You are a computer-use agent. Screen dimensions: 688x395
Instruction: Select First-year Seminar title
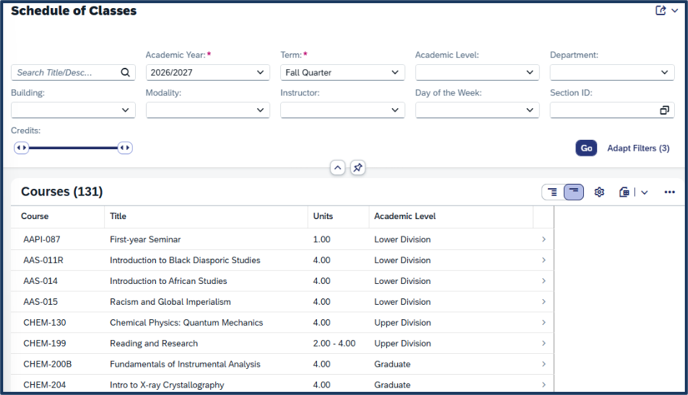click(x=145, y=239)
